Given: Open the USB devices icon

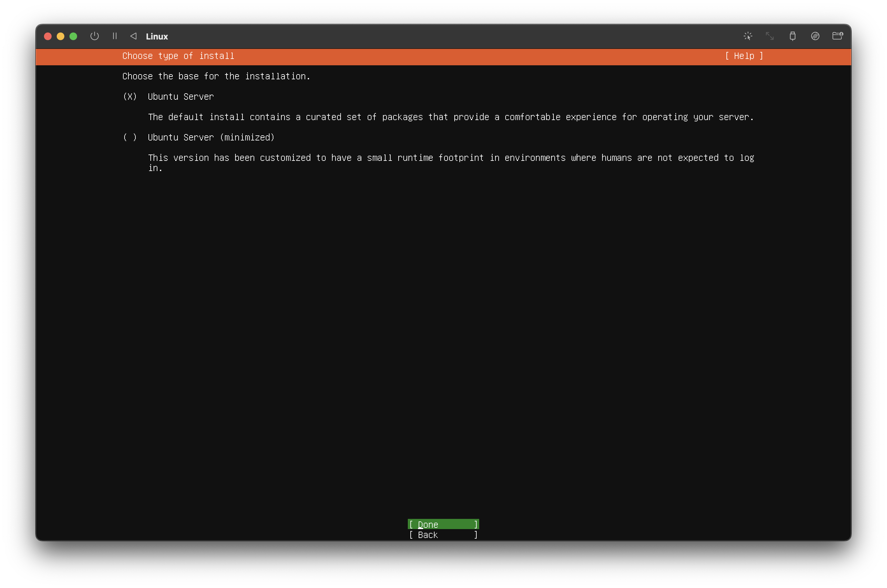Looking at the screenshot, I should click(792, 36).
